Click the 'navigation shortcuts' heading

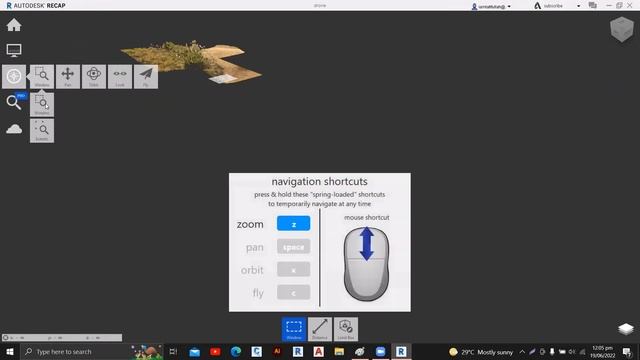click(320, 181)
